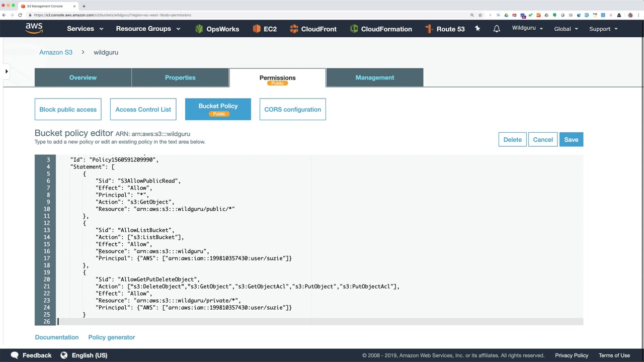Viewport: 644px width, 362px height.
Task: Save the bucket policy
Action: pos(571,139)
